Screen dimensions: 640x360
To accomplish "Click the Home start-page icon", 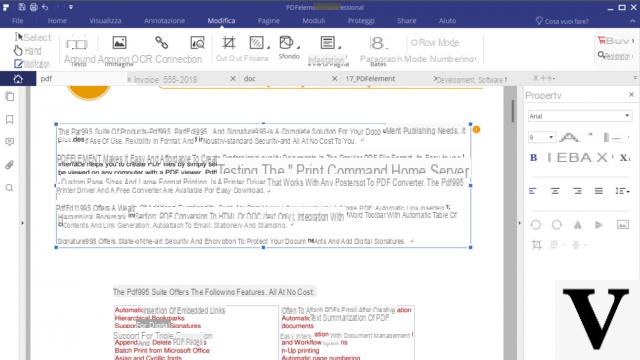I will click(x=18, y=79).
